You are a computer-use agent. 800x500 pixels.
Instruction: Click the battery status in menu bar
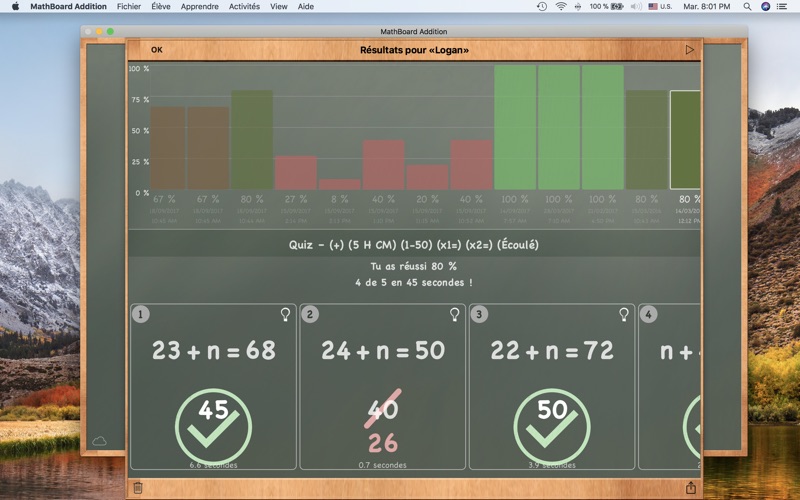pyautogui.click(x=607, y=7)
